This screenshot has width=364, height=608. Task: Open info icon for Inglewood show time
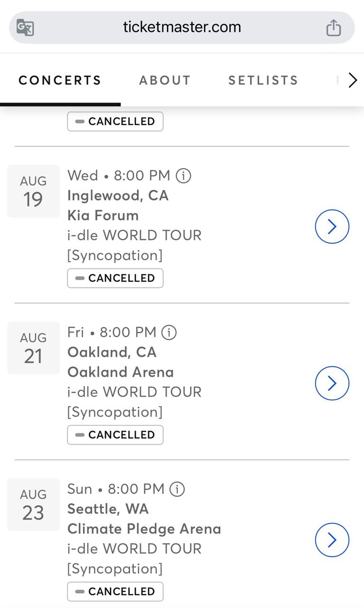pos(183,176)
